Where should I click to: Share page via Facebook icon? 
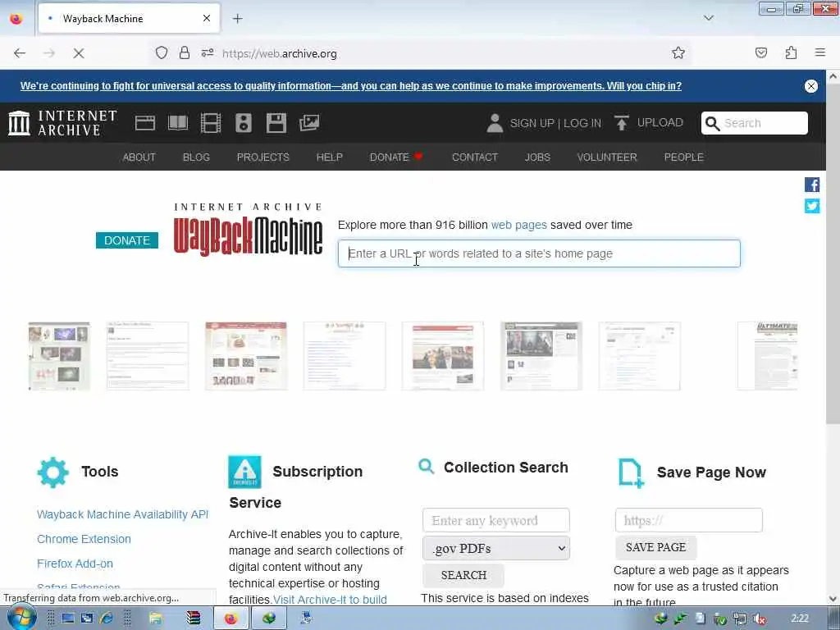click(811, 185)
